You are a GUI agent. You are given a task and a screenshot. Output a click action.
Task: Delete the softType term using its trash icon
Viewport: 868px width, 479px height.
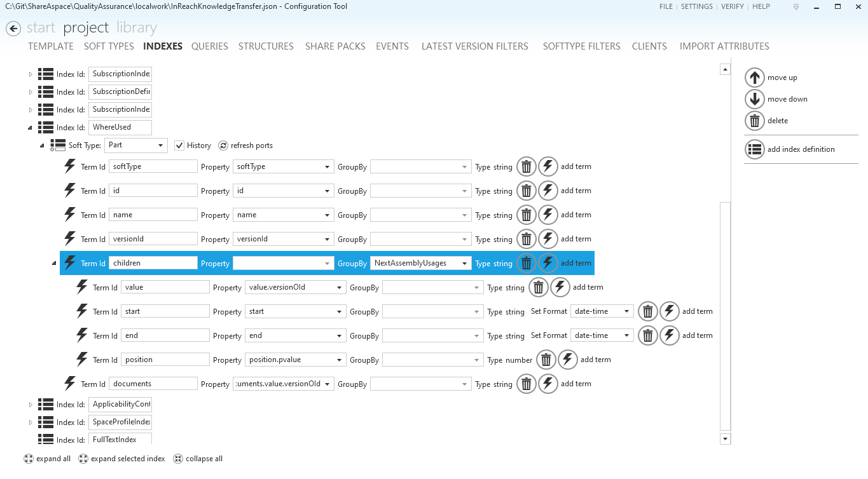(526, 167)
